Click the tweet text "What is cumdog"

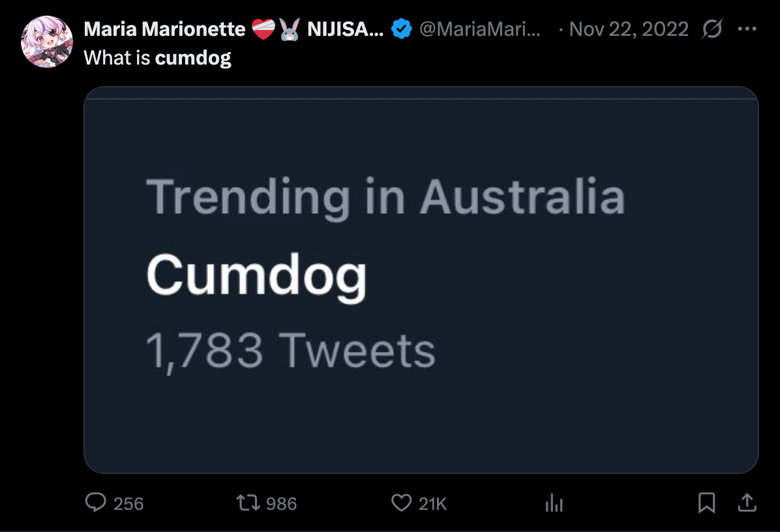click(x=157, y=58)
